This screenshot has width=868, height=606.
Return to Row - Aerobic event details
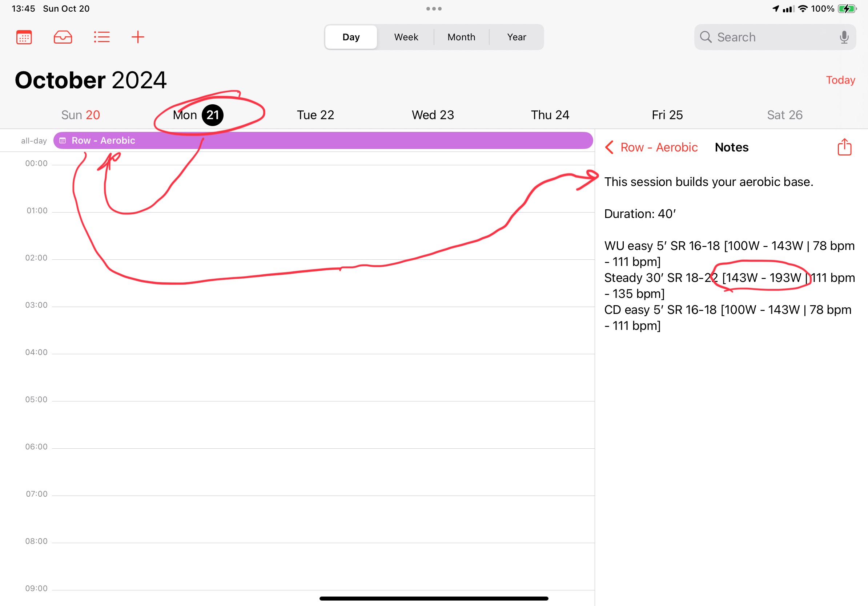[659, 148]
